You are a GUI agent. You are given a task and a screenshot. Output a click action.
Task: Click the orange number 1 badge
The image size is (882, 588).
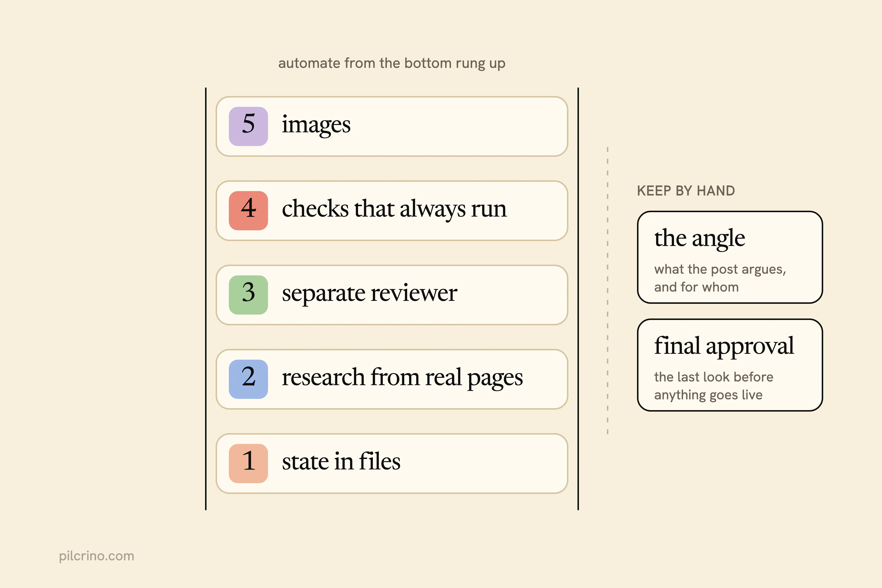click(248, 464)
